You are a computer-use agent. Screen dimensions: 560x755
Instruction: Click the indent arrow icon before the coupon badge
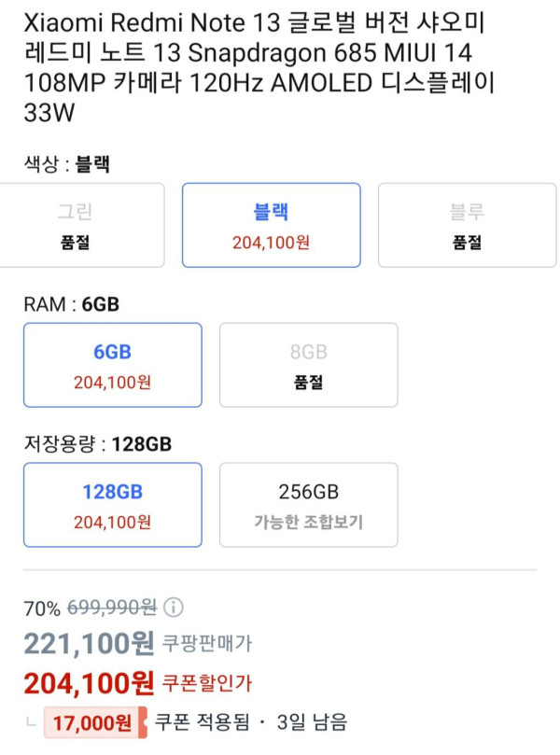(32, 722)
